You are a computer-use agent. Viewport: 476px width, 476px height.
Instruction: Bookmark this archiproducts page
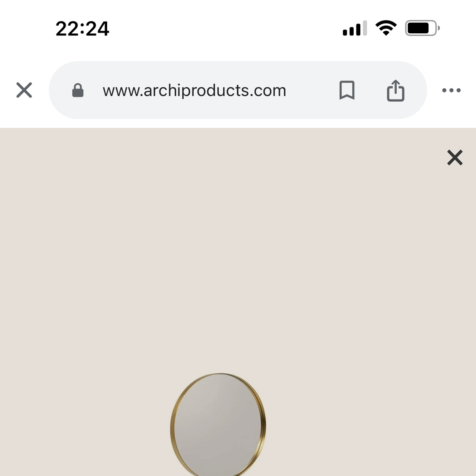347,90
